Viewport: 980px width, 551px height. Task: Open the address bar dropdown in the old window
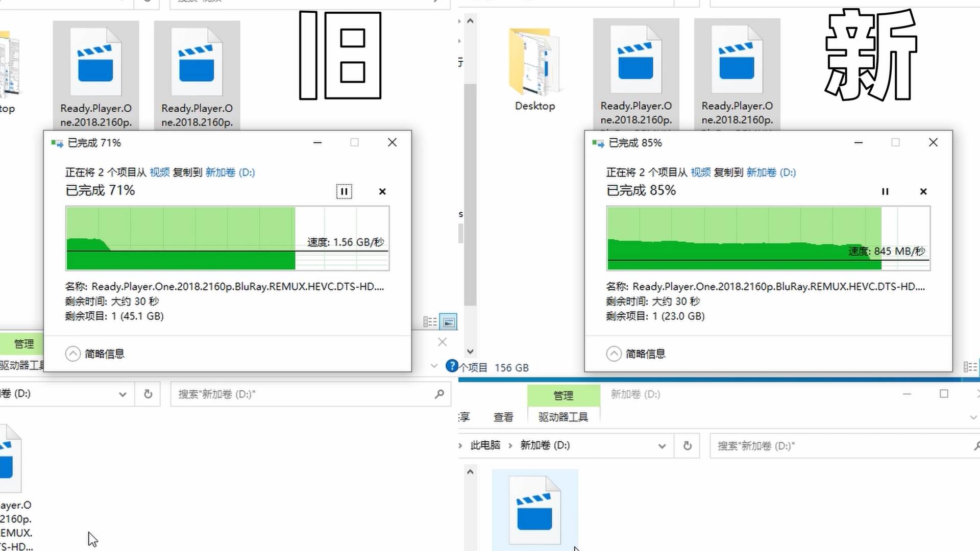pyautogui.click(x=122, y=394)
